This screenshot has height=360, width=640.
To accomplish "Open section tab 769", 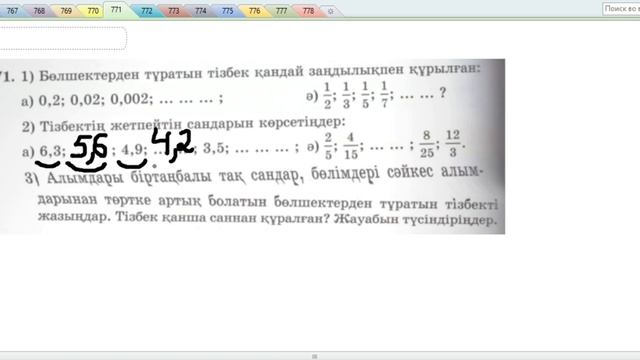I will (66, 11).
